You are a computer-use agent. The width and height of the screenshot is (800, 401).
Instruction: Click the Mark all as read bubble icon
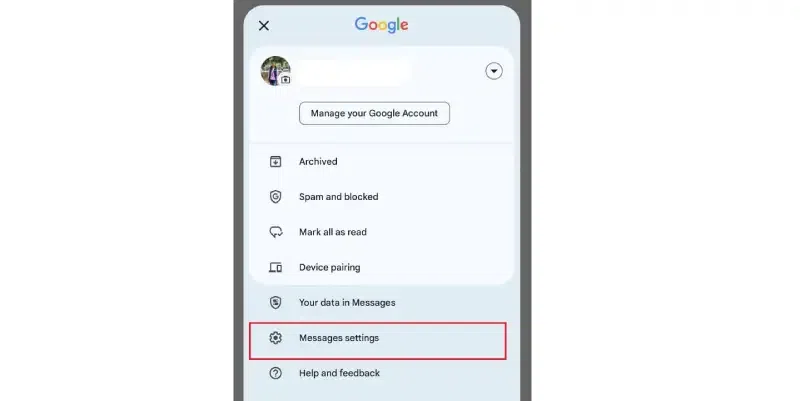pyautogui.click(x=276, y=232)
